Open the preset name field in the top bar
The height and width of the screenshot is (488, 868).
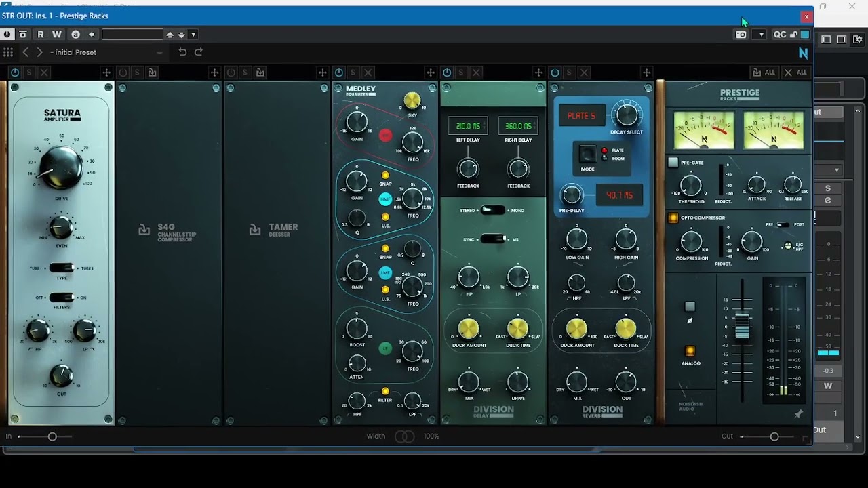coord(132,34)
